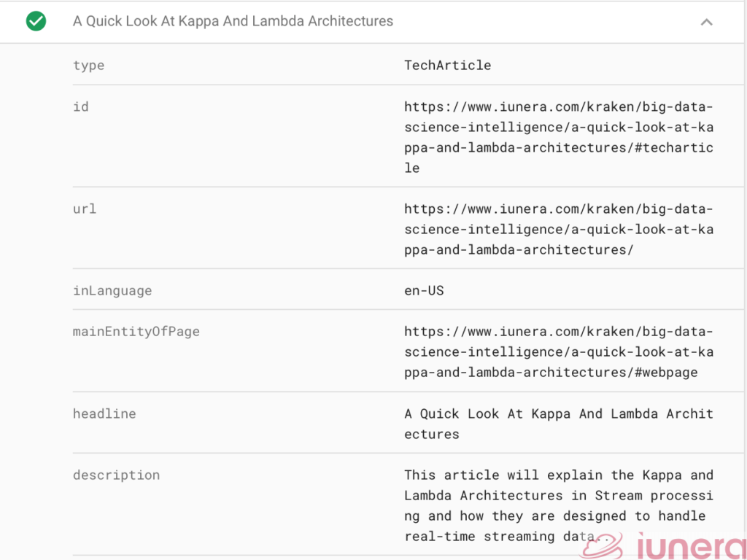Select the 'type' property label

click(x=88, y=65)
